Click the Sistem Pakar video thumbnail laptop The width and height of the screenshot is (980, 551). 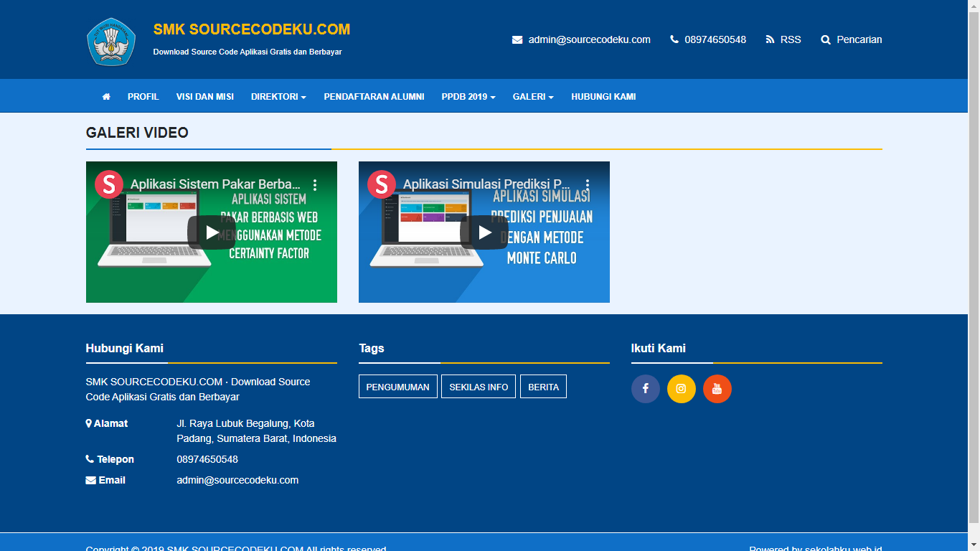coord(154,228)
